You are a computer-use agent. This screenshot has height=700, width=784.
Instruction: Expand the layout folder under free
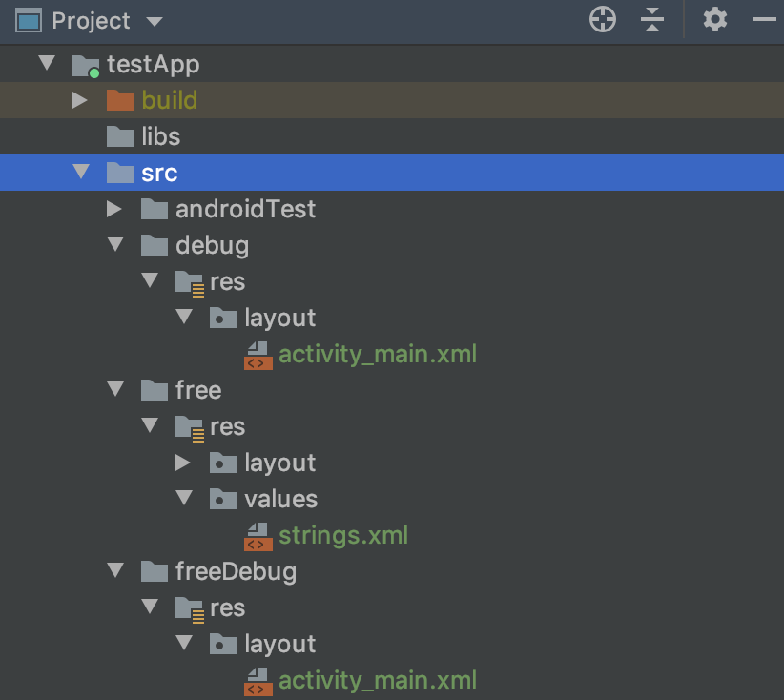coord(182,463)
